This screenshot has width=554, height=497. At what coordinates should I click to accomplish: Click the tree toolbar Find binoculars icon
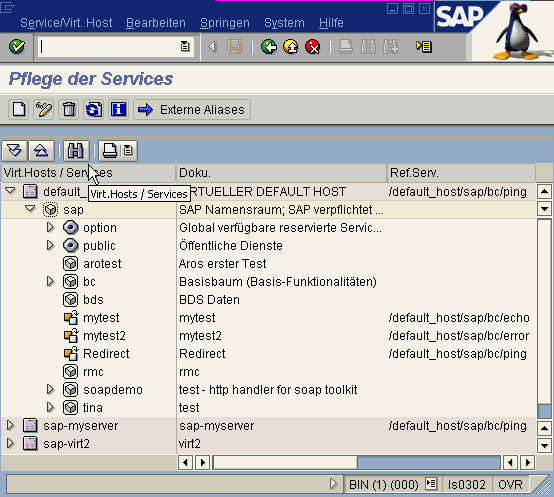pyautogui.click(x=76, y=151)
